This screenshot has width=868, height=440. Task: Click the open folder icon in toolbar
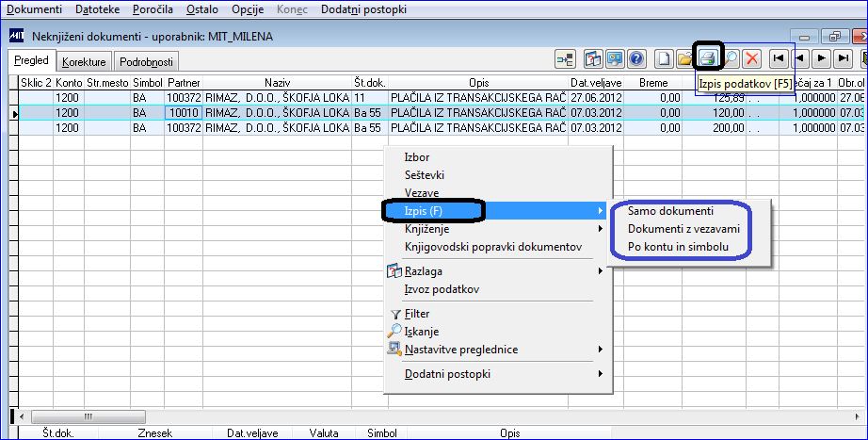685,58
